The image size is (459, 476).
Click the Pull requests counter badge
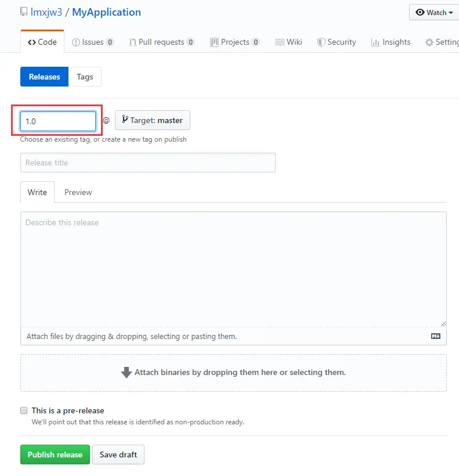point(190,42)
